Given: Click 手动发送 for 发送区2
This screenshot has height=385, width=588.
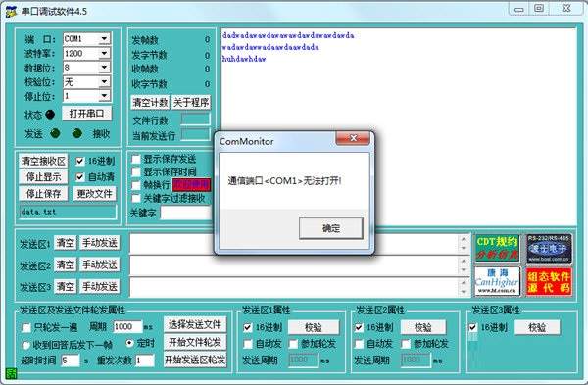Looking at the screenshot, I should point(100,265).
